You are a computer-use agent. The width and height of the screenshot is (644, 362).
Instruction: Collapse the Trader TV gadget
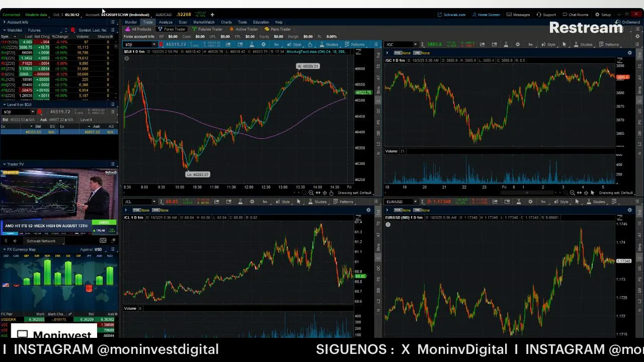pyautogui.click(x=5, y=164)
